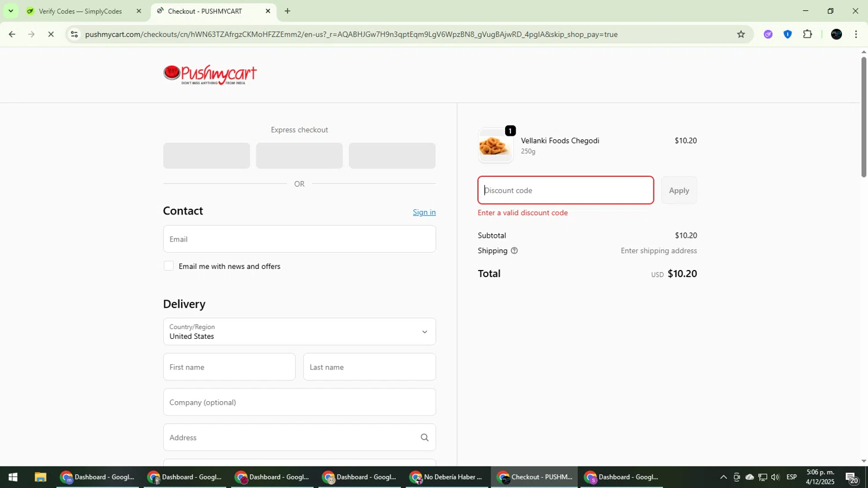The image size is (868, 488).
Task: Open a new tab with plus icon
Action: [x=288, y=11]
